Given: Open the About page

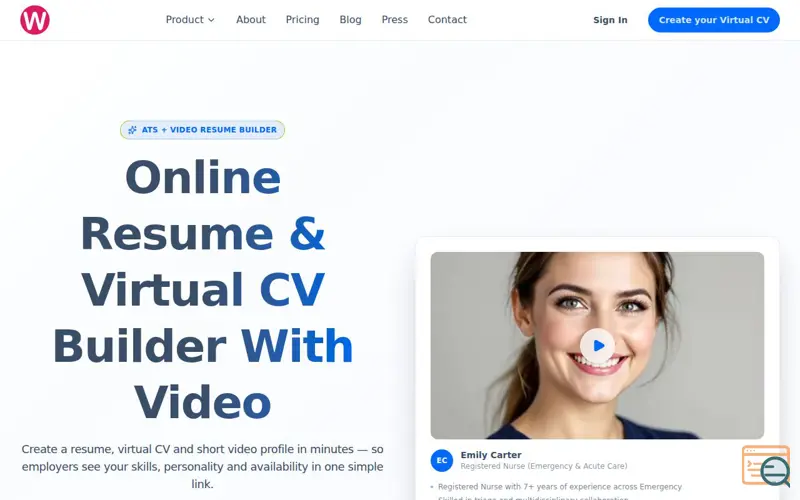Looking at the screenshot, I should [251, 20].
